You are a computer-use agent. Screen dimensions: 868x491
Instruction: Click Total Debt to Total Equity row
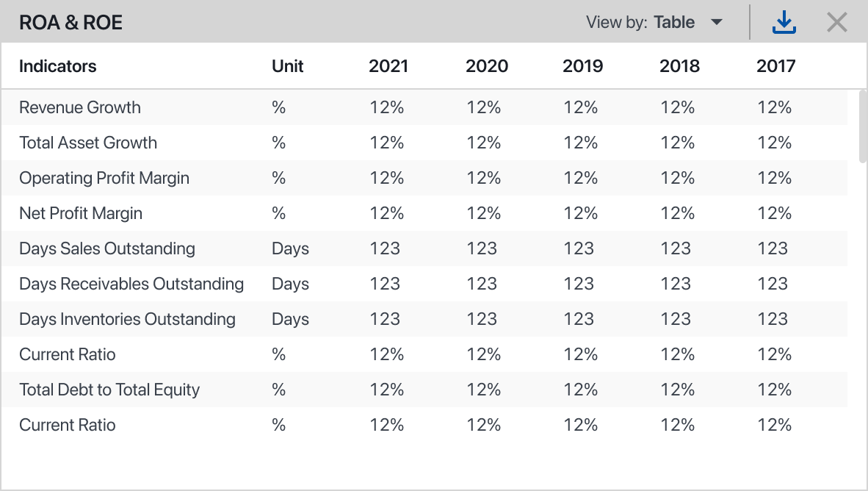tap(109, 390)
